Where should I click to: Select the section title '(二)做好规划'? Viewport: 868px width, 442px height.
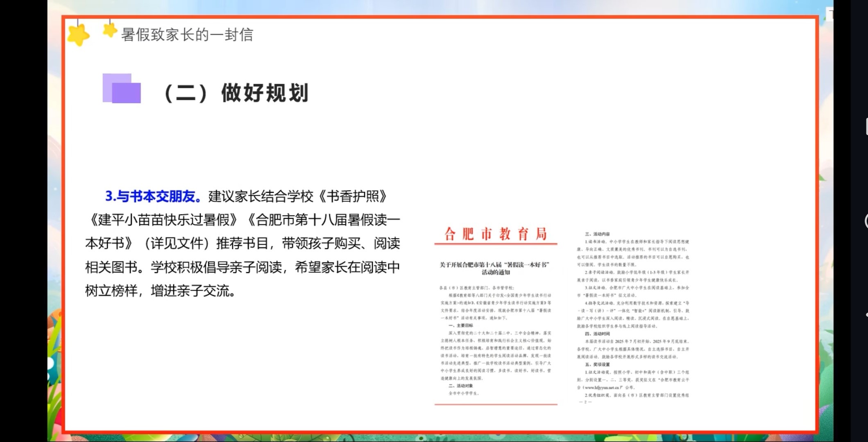point(236,93)
